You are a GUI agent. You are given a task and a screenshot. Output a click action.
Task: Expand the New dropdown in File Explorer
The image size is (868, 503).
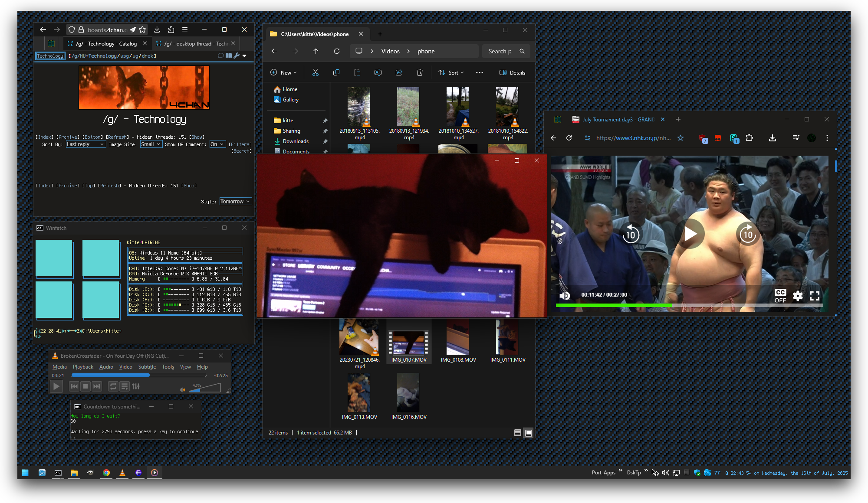[x=283, y=72]
